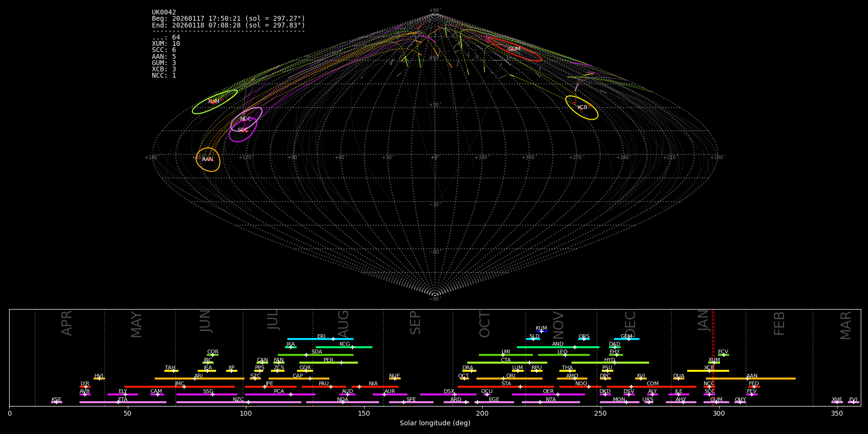The width and height of the screenshot is (868, 434).
Task: Select the PER shower bar in timeline
Action: coord(328,363)
